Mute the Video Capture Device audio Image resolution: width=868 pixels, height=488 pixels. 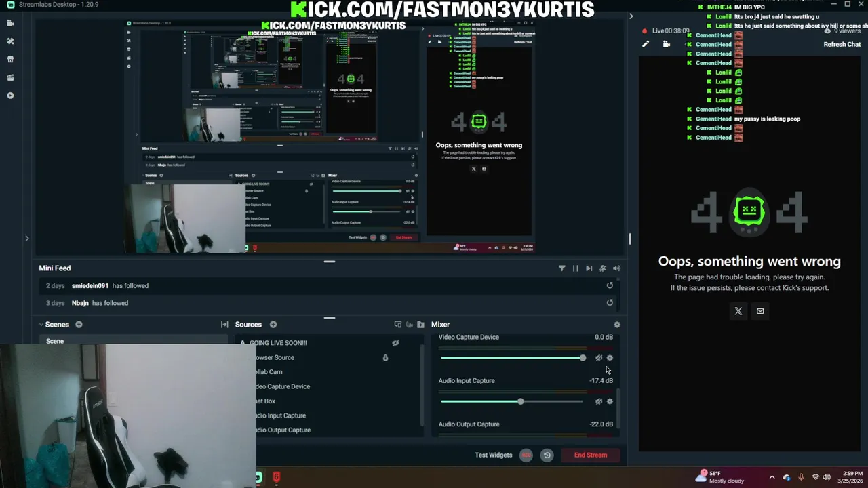pos(598,358)
